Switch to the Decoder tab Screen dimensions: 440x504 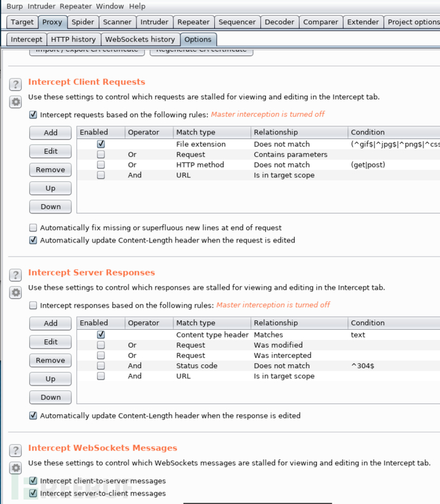point(279,22)
